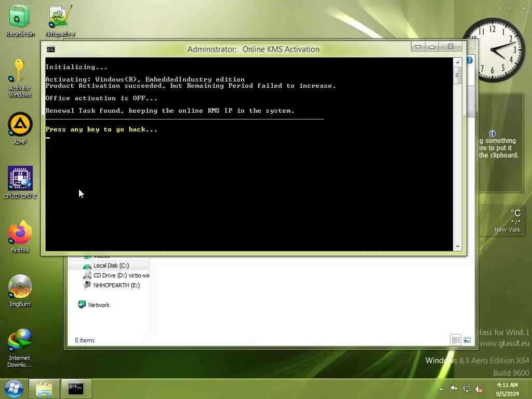Viewport: 532px width, 399px height.
Task: Open the AIMP player icon
Action: [20, 128]
